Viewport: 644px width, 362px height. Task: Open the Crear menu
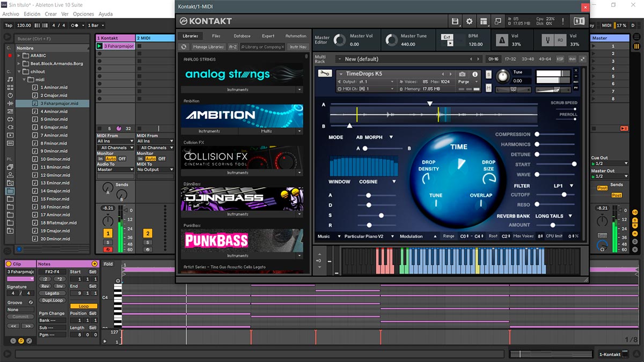[50, 14]
